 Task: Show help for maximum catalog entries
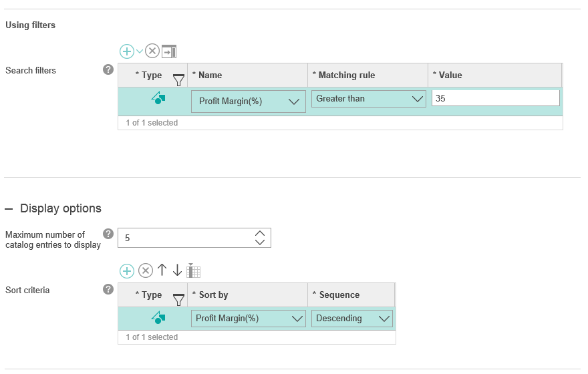[108, 234]
